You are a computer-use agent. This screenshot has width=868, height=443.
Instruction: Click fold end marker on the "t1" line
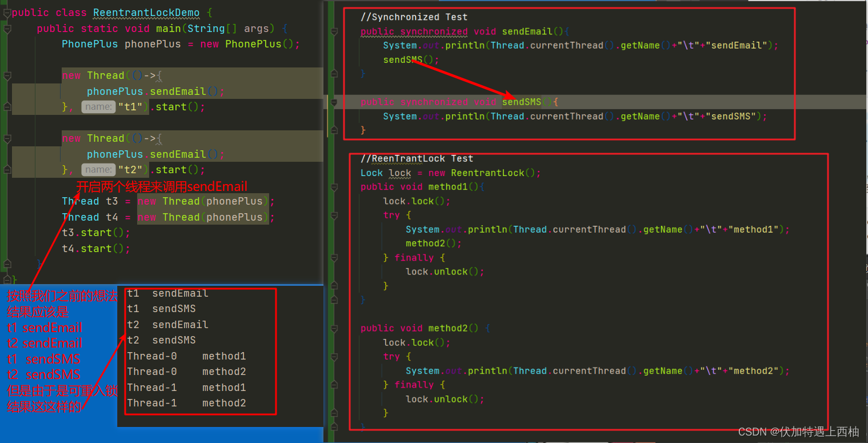[x=7, y=107]
